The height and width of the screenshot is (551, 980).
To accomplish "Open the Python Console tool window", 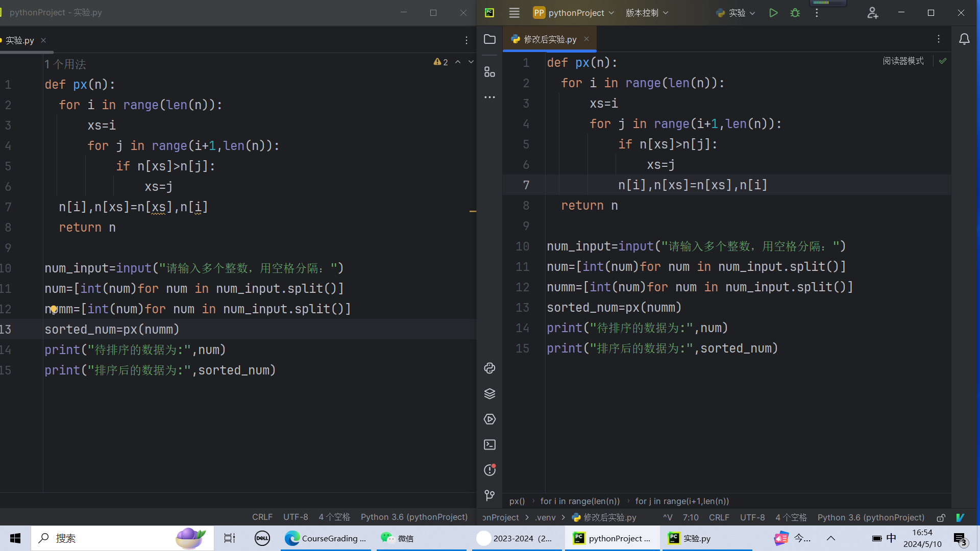I will point(489,368).
